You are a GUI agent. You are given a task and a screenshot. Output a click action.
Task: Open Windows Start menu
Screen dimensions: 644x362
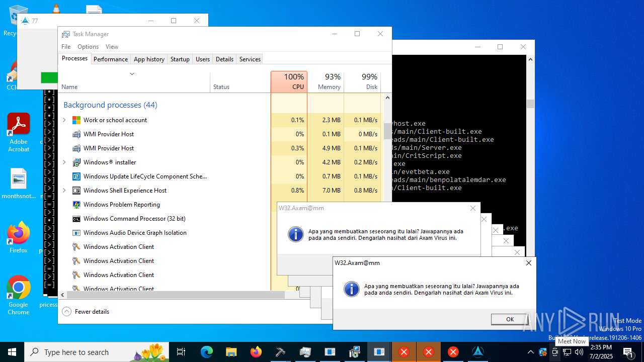[x=12, y=352]
